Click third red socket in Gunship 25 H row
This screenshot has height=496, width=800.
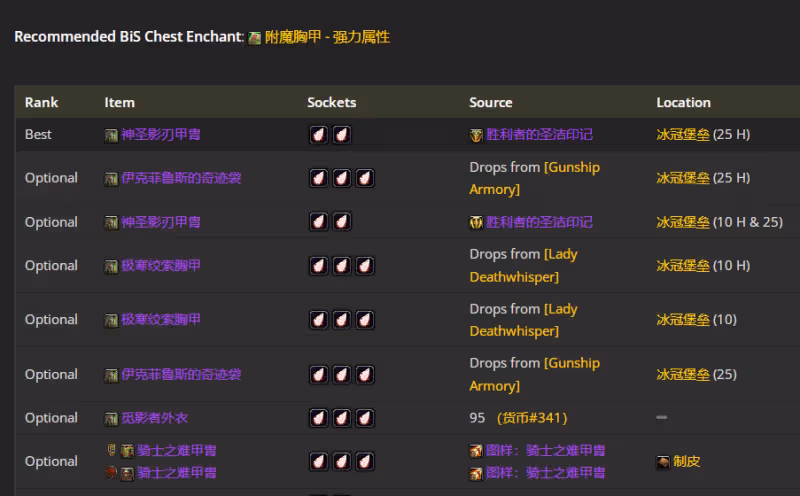point(365,178)
